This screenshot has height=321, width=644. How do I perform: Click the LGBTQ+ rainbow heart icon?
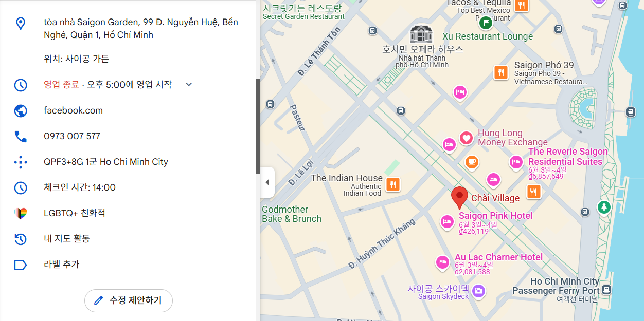tap(21, 213)
